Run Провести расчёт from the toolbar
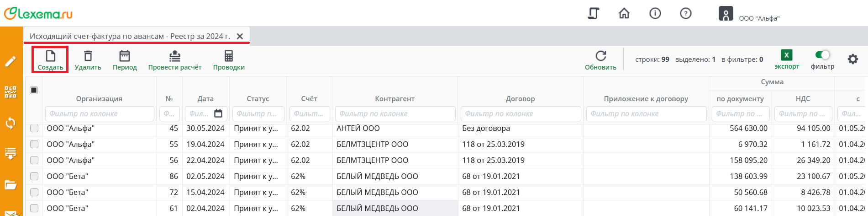The height and width of the screenshot is (216, 868). point(174,56)
